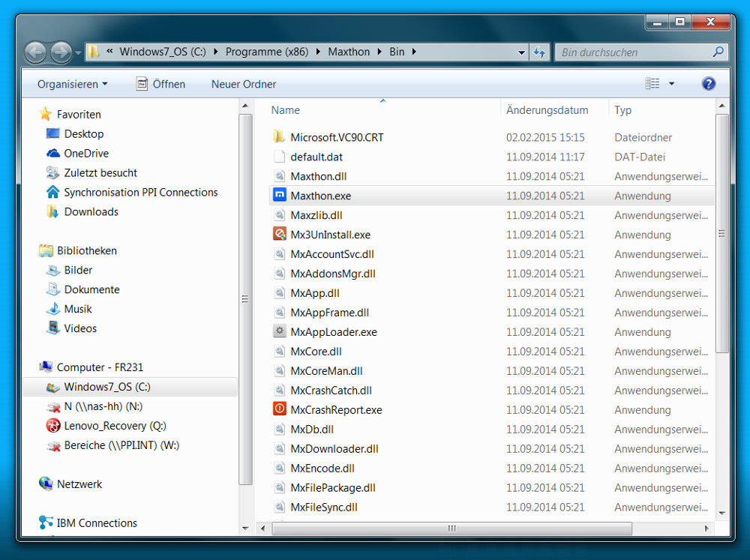The width and height of the screenshot is (750, 560).
Task: Sort by the Typ column header
Action: pos(622,110)
